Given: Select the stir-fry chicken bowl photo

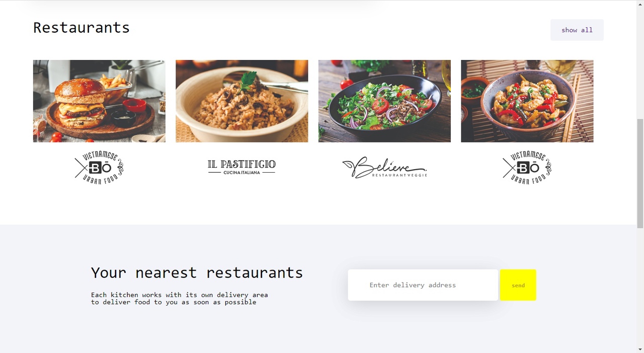Looking at the screenshot, I should tap(527, 101).
